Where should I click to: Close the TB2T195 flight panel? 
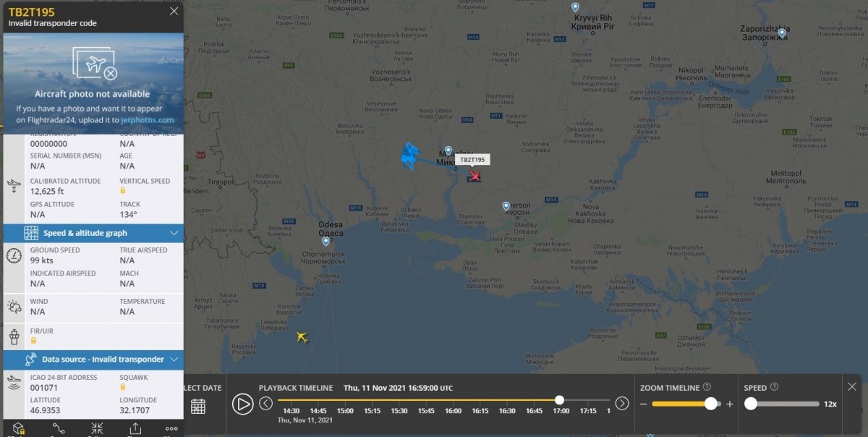click(174, 12)
